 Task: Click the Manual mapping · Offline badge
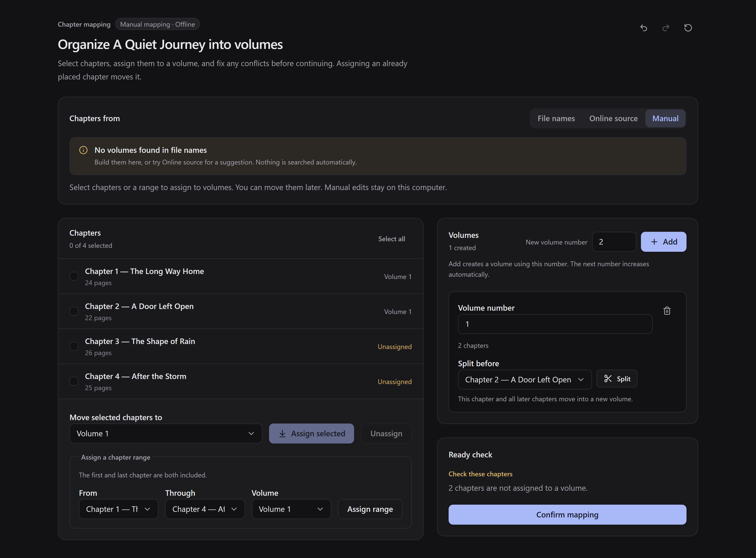157,24
